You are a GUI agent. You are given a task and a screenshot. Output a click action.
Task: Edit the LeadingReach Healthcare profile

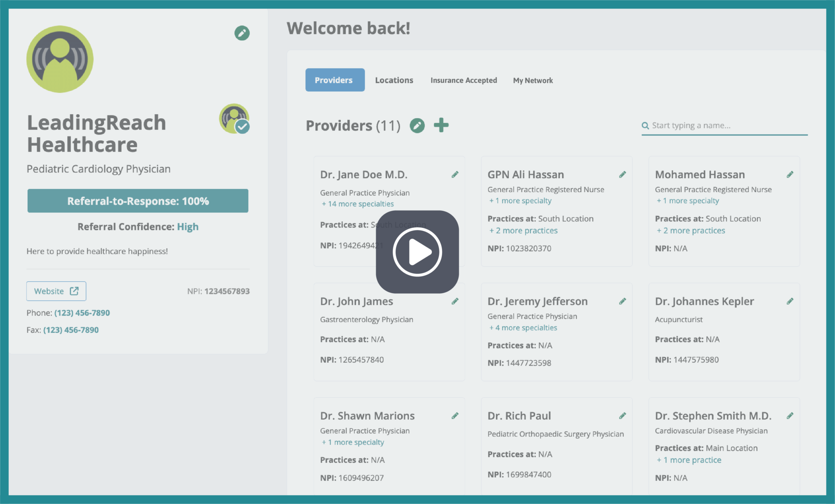click(241, 33)
